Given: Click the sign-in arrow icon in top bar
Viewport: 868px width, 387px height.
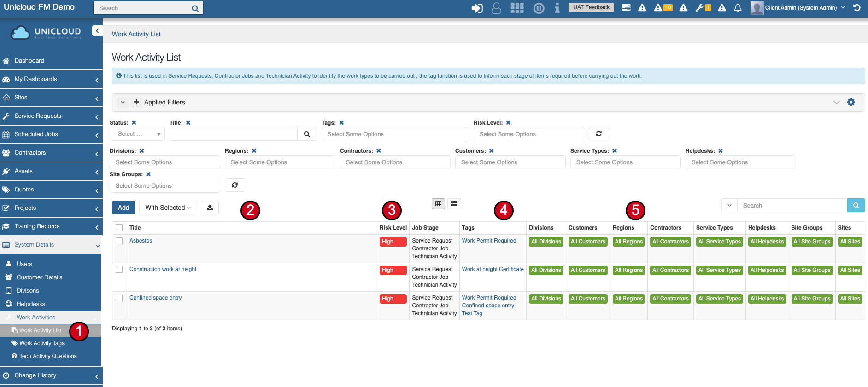Looking at the screenshot, I should click(x=477, y=8).
